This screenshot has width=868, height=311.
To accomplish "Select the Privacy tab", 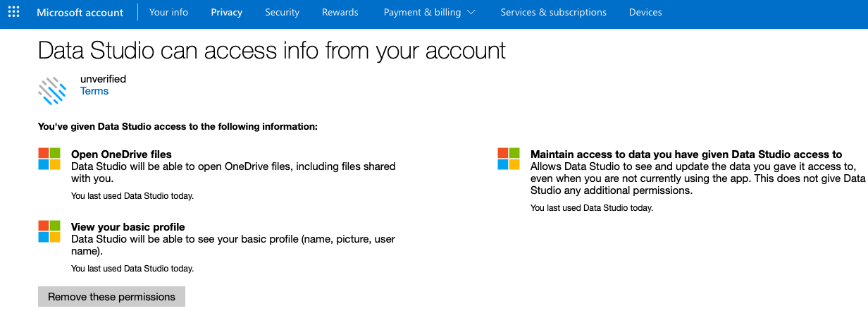I will pyautogui.click(x=226, y=12).
